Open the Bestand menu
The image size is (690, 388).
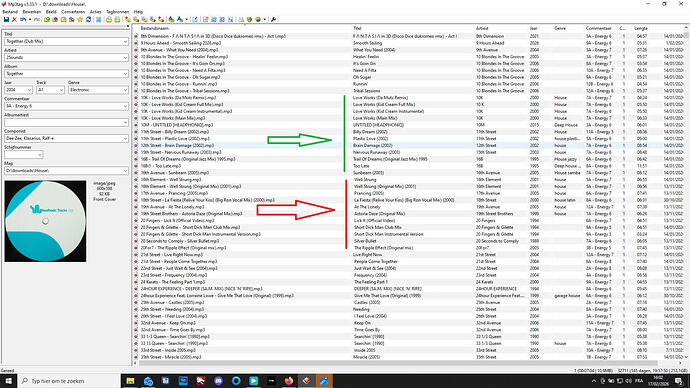(x=10, y=12)
